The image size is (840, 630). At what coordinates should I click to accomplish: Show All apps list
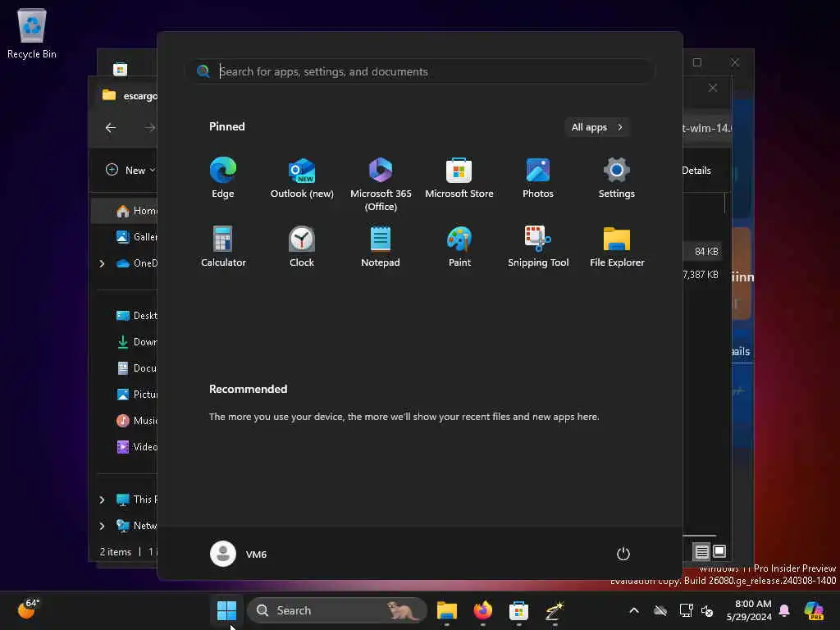(597, 127)
